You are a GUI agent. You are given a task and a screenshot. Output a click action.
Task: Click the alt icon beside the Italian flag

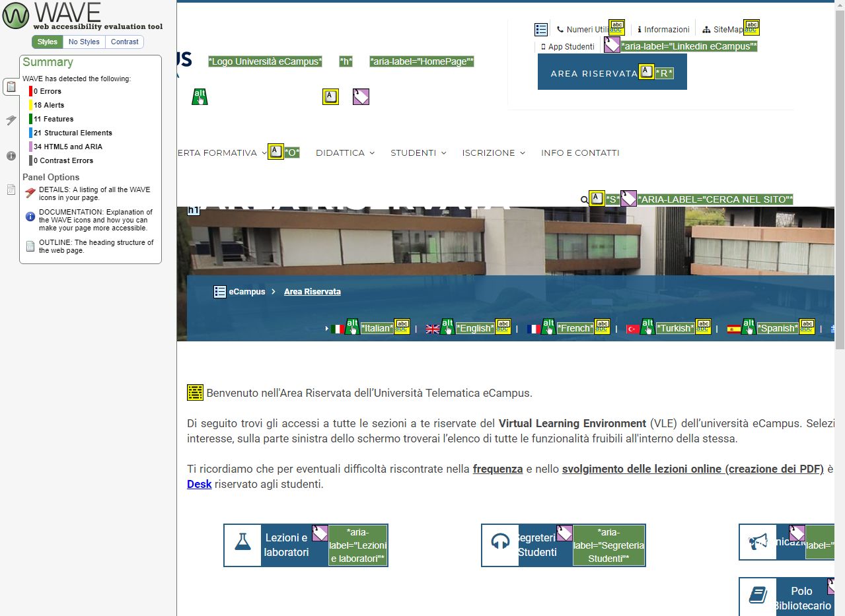coord(352,327)
